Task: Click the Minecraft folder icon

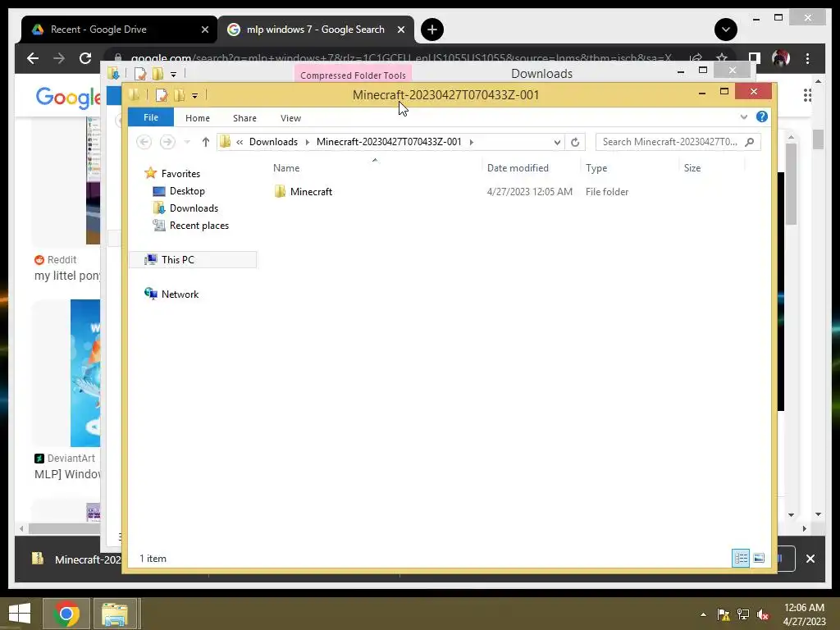Action: pos(280,192)
